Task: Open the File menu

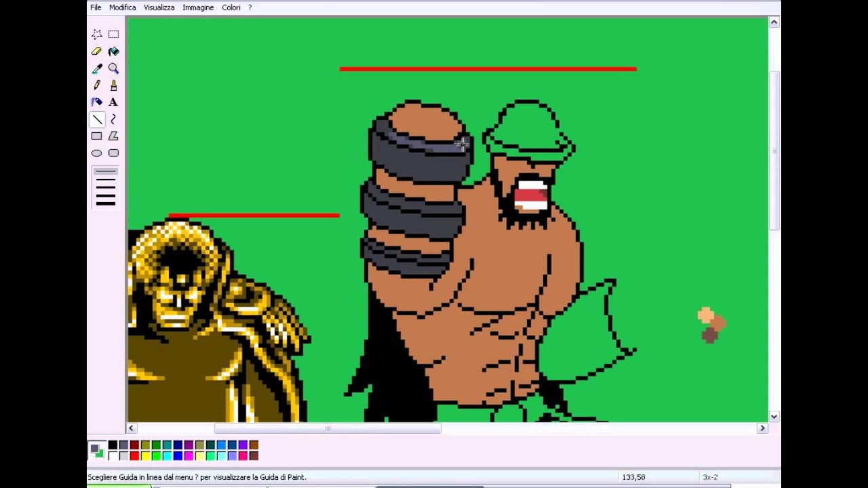Action: point(96,7)
